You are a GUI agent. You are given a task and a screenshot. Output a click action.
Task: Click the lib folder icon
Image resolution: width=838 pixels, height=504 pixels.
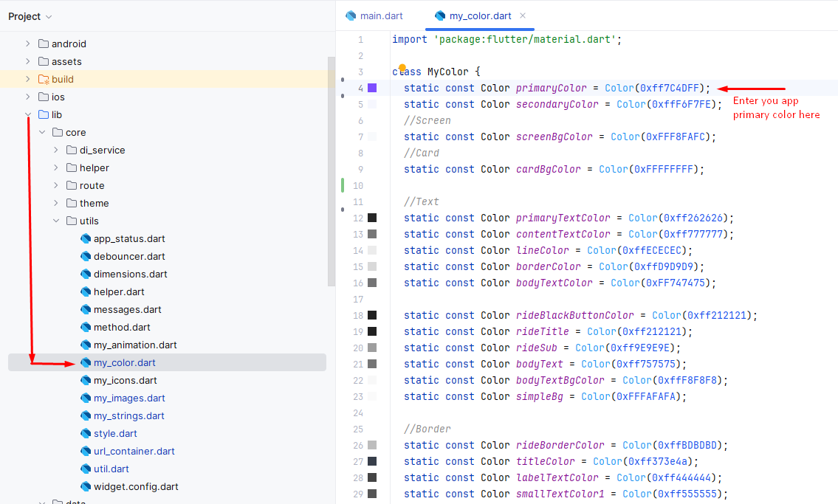[43, 114]
